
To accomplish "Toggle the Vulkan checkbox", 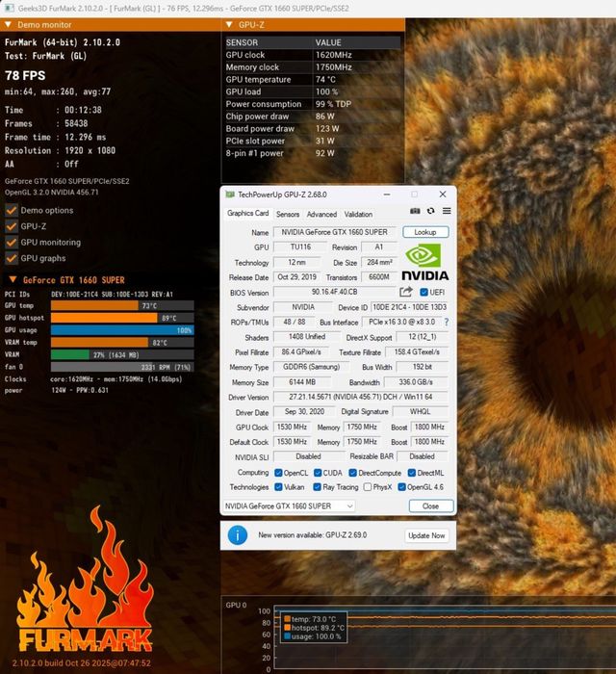I will [278, 487].
